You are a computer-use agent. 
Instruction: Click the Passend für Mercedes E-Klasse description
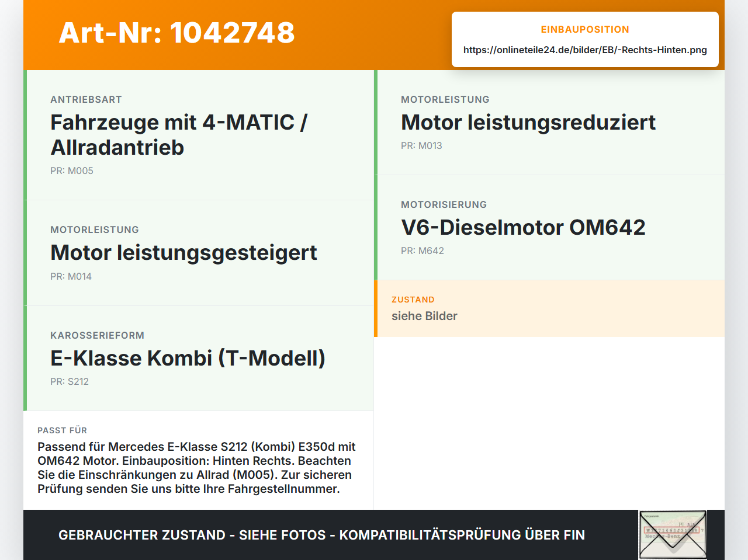tap(196, 468)
